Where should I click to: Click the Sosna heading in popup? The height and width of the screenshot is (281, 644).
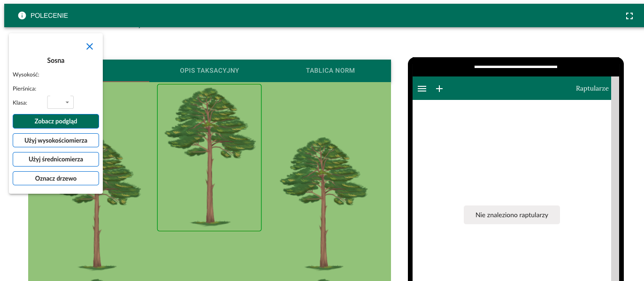[56, 61]
